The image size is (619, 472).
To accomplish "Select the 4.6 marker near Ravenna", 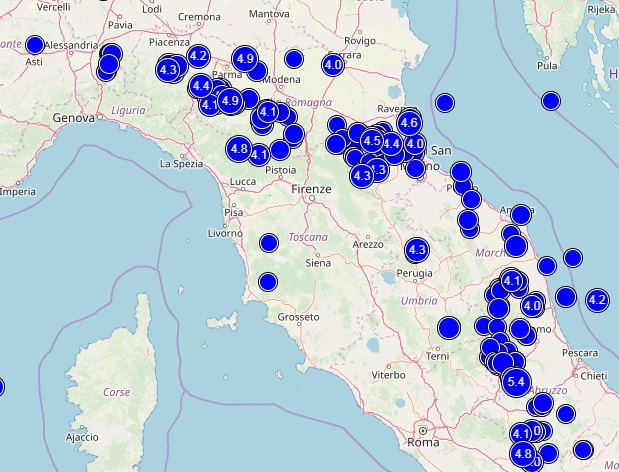I will (409, 123).
